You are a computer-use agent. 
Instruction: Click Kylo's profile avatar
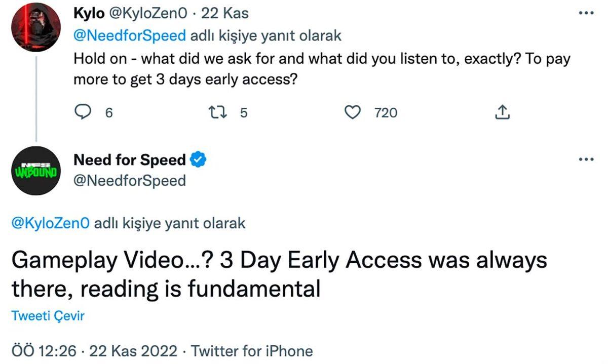(36, 26)
